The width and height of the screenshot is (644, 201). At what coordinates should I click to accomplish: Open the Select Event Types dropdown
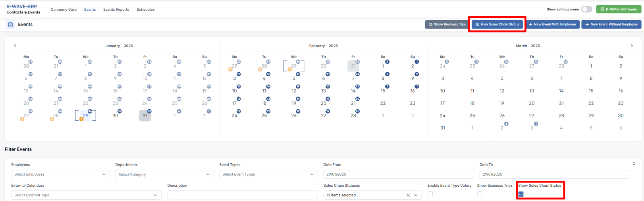(x=268, y=174)
